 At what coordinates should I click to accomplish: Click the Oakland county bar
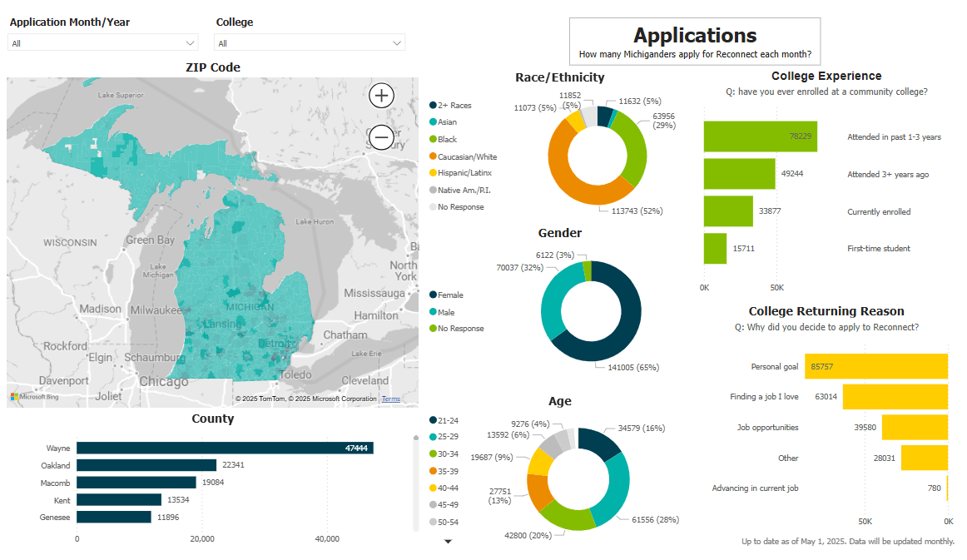click(x=146, y=466)
